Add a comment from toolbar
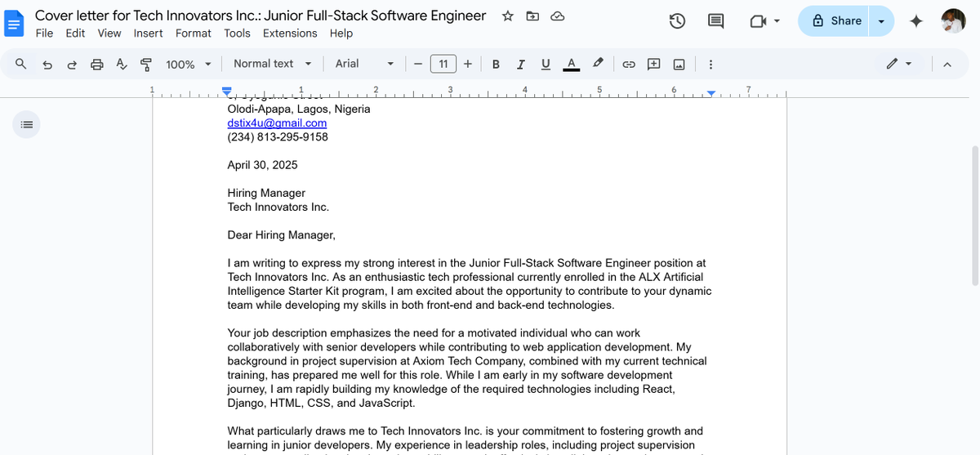The height and width of the screenshot is (455, 980). 654,64
